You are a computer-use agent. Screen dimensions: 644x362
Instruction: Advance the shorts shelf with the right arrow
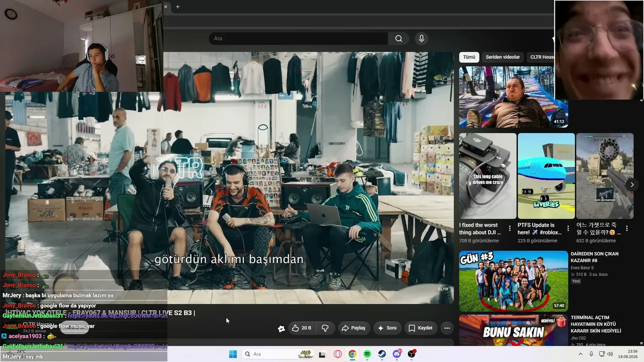coord(632,185)
